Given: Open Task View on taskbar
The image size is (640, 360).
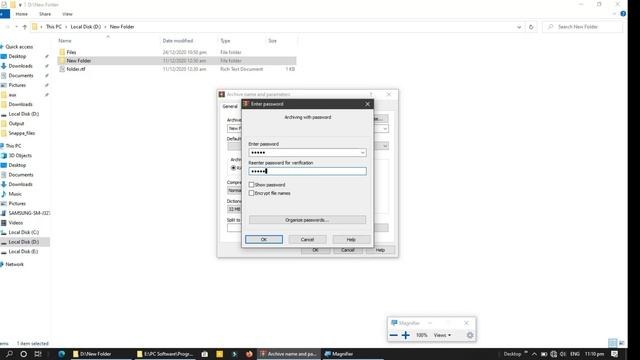Looking at the screenshot, I should pos(38,354).
